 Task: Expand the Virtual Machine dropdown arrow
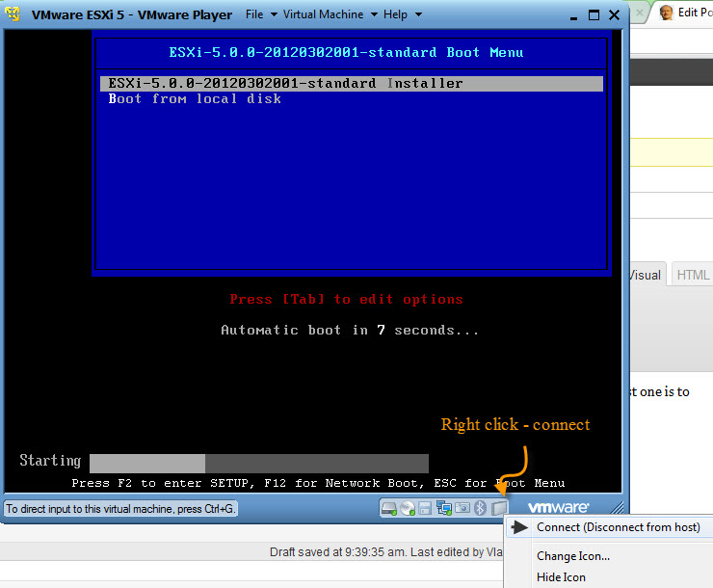pos(374,14)
